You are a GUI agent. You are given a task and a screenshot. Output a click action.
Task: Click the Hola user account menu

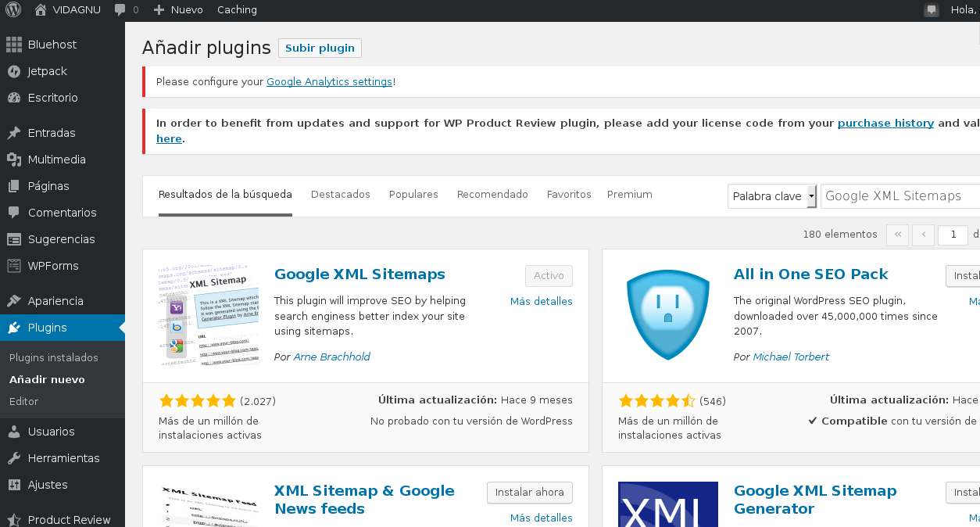tap(964, 10)
